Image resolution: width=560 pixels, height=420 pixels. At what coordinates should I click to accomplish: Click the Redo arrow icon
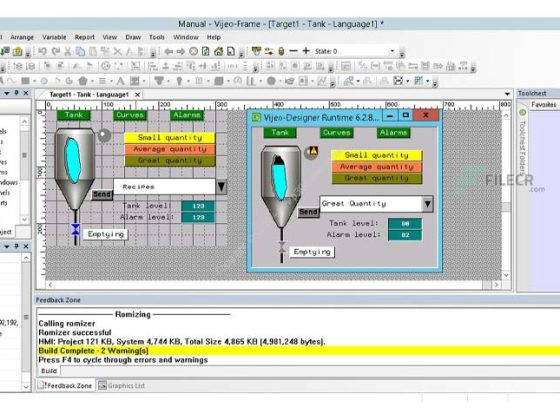[55, 51]
